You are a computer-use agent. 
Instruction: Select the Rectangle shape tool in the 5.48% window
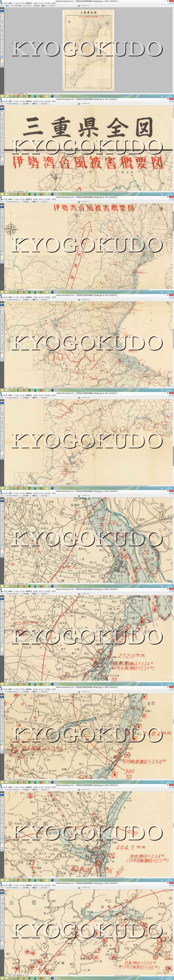pos(2,48)
